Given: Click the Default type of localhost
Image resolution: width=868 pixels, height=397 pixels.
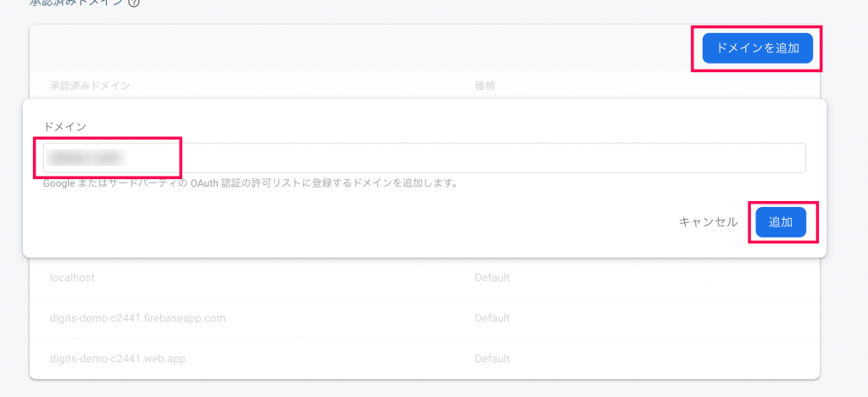Looking at the screenshot, I should (x=492, y=278).
